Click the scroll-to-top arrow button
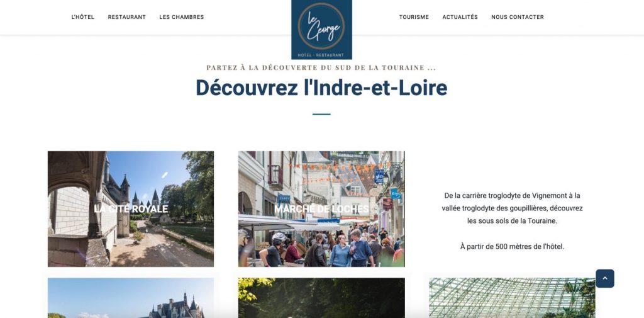The width and height of the screenshot is (644, 318). [604, 278]
